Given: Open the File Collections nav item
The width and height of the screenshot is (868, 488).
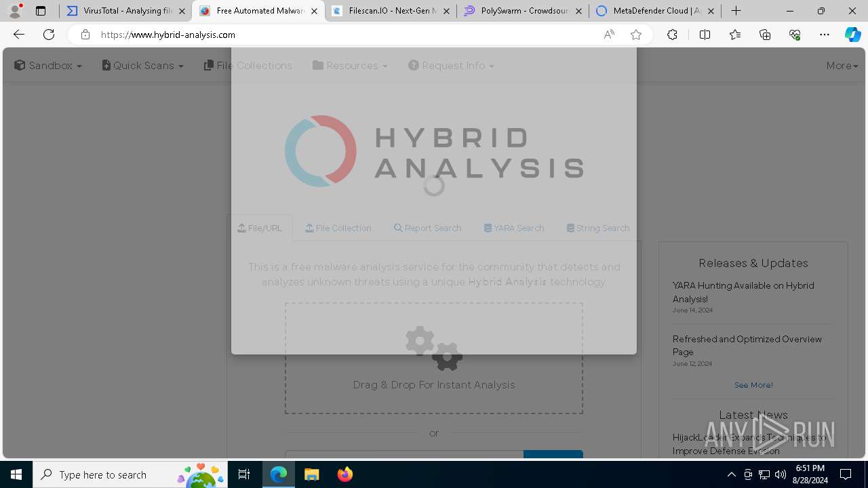Looking at the screenshot, I should coord(248,66).
